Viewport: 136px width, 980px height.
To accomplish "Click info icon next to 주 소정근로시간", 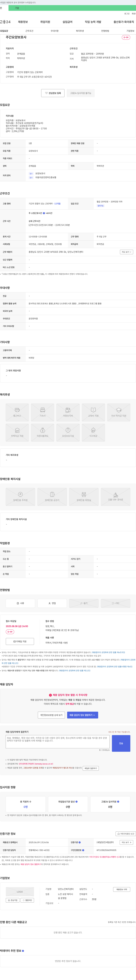I will [44, 213].
